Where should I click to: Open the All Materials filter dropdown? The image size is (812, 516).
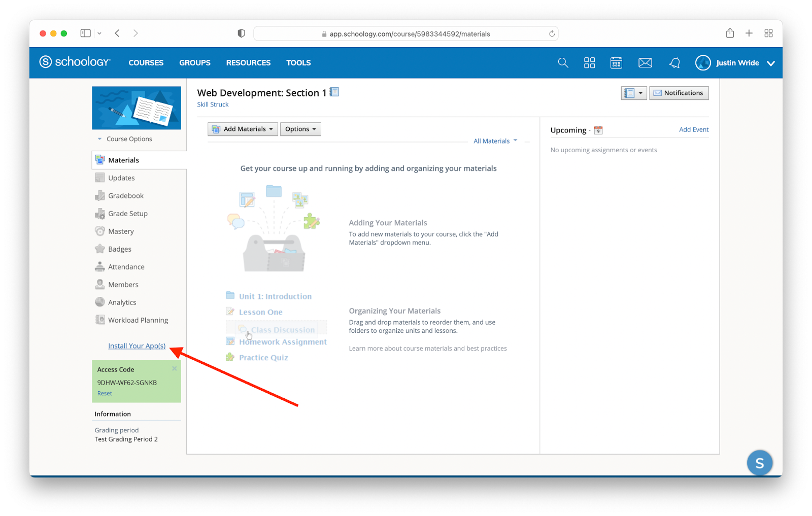point(495,141)
